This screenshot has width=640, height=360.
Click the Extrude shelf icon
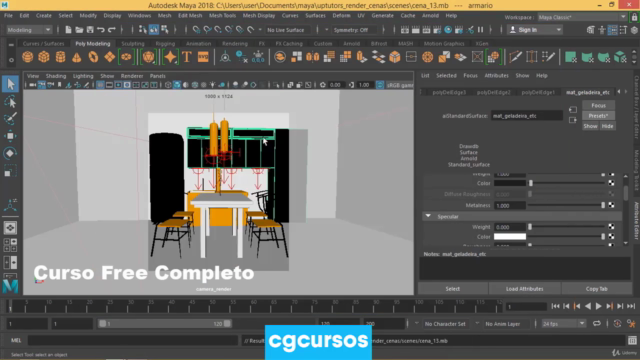point(362,57)
